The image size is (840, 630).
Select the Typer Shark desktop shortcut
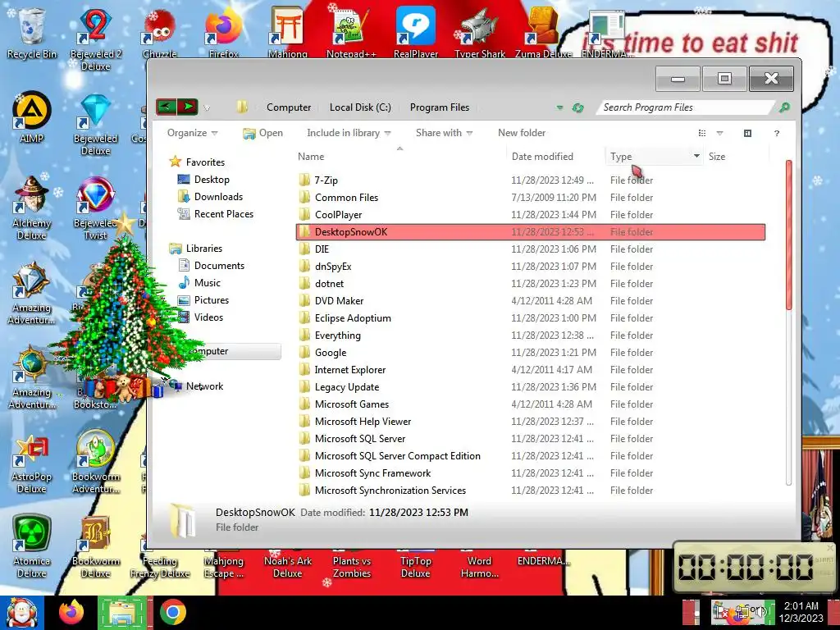tap(479, 31)
